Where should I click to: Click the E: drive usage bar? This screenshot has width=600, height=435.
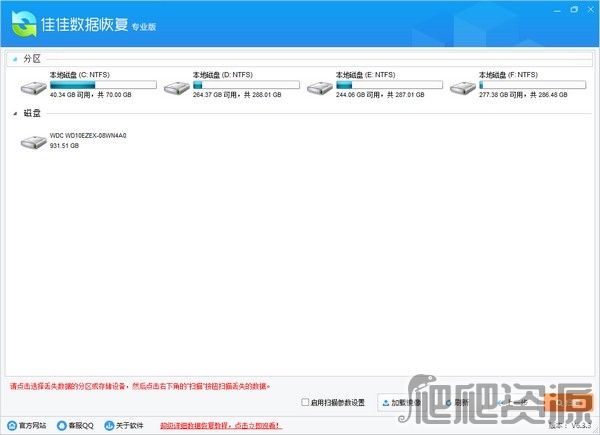coord(389,85)
